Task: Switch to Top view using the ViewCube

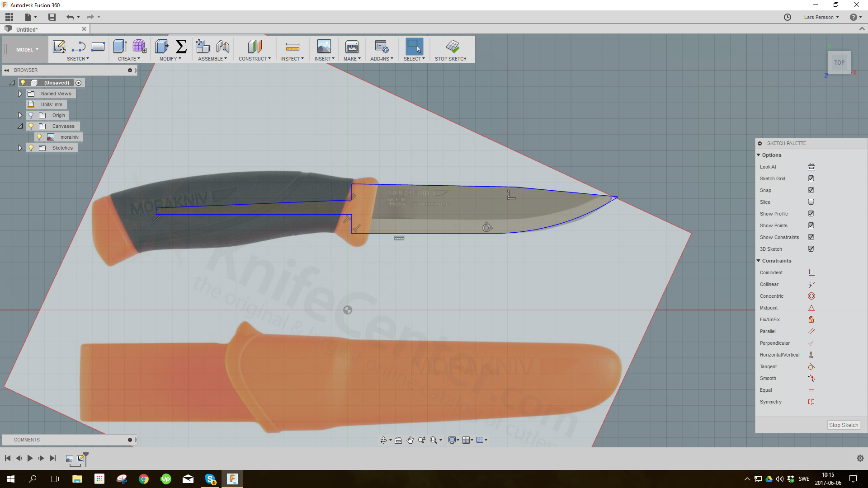Action: pyautogui.click(x=839, y=62)
